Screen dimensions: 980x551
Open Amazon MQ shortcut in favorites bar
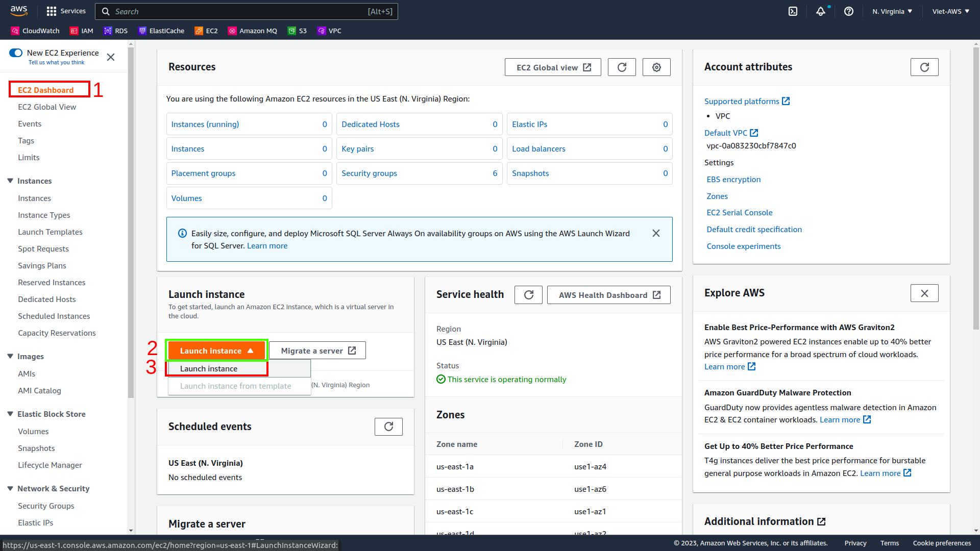click(253, 31)
